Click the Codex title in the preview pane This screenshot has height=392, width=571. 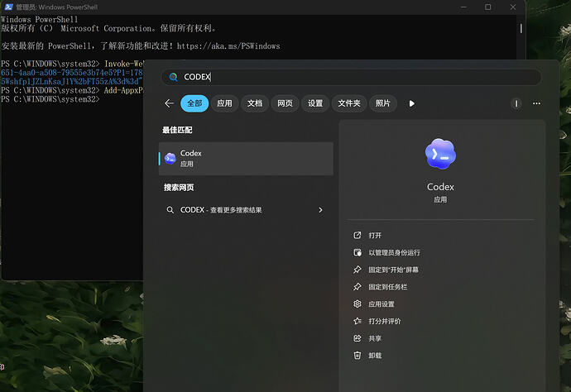tap(440, 187)
